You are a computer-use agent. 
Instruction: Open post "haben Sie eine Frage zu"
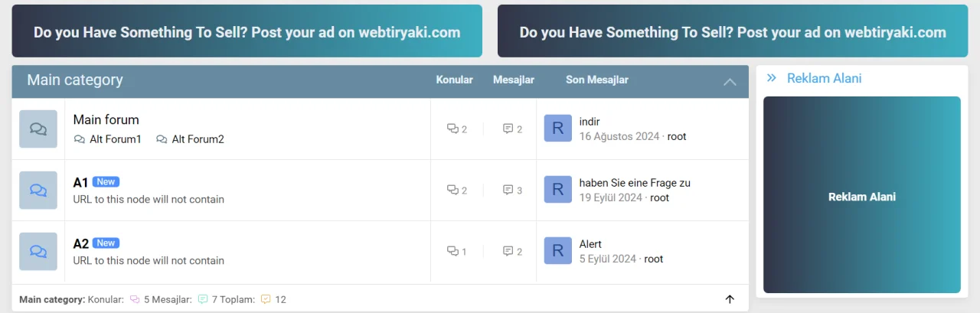tap(635, 183)
